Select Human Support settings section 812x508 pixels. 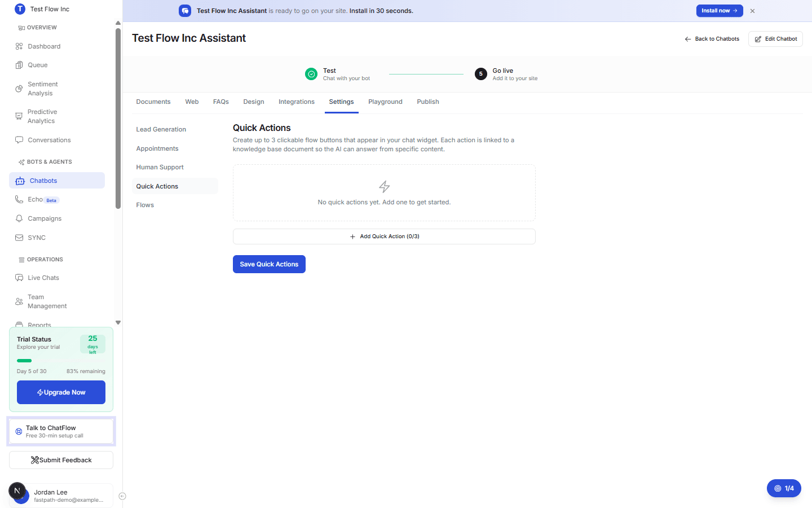pyautogui.click(x=175, y=167)
